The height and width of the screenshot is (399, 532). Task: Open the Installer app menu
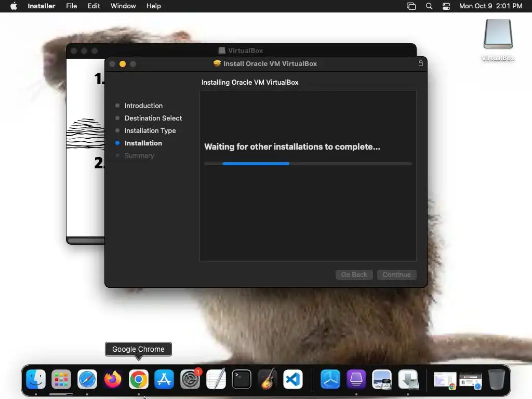coord(42,6)
